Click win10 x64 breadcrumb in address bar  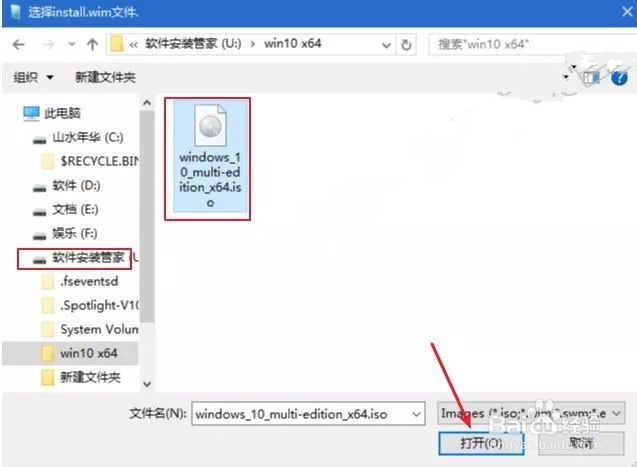(292, 43)
